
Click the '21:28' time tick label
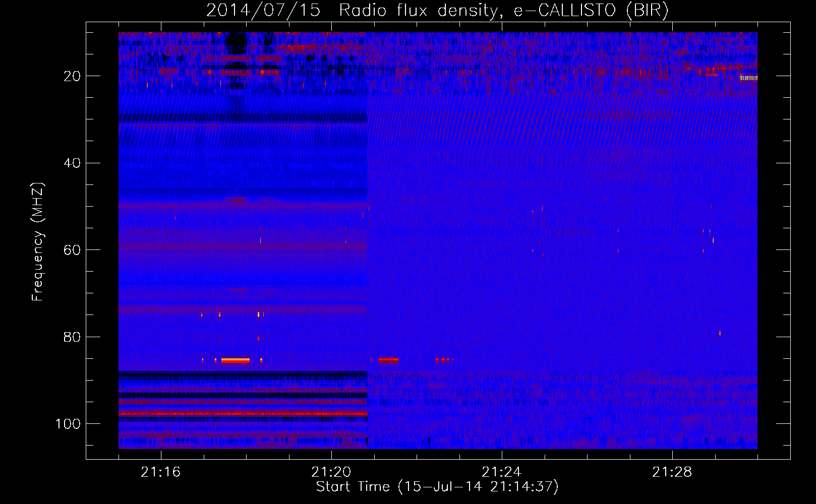point(672,472)
